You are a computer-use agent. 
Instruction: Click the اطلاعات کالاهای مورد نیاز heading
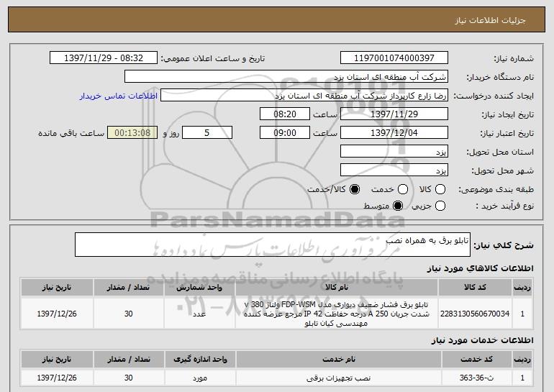coord(480,268)
